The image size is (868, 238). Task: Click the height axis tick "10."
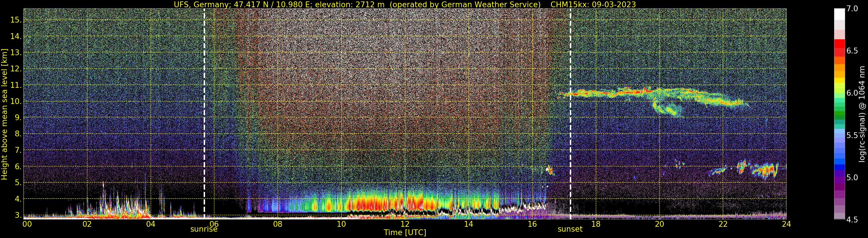[16, 101]
